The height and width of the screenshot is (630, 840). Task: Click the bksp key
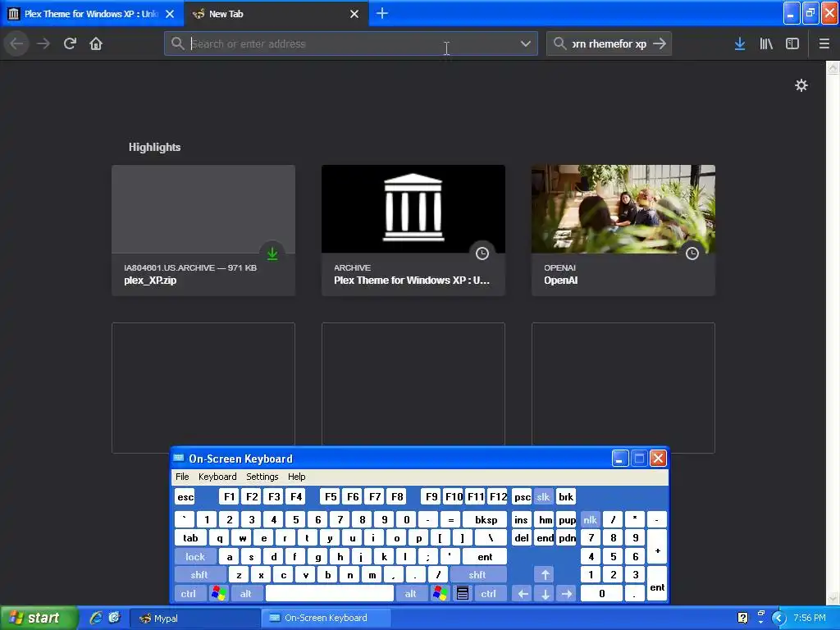click(x=486, y=519)
